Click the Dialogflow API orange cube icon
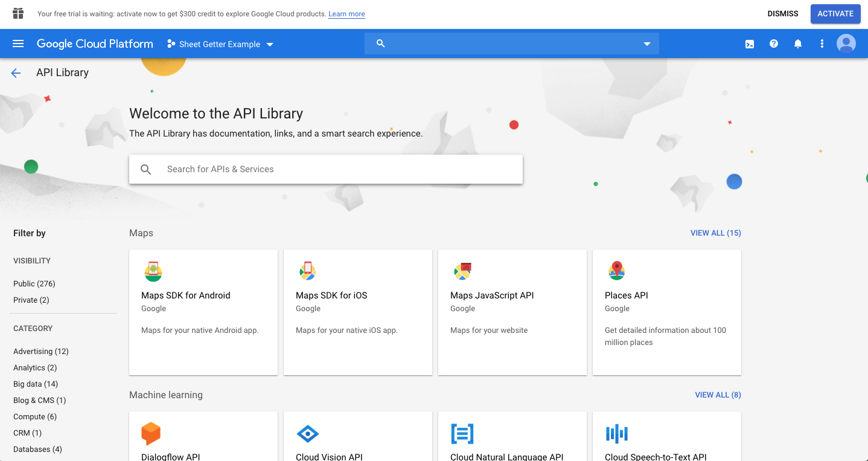 pos(151,433)
